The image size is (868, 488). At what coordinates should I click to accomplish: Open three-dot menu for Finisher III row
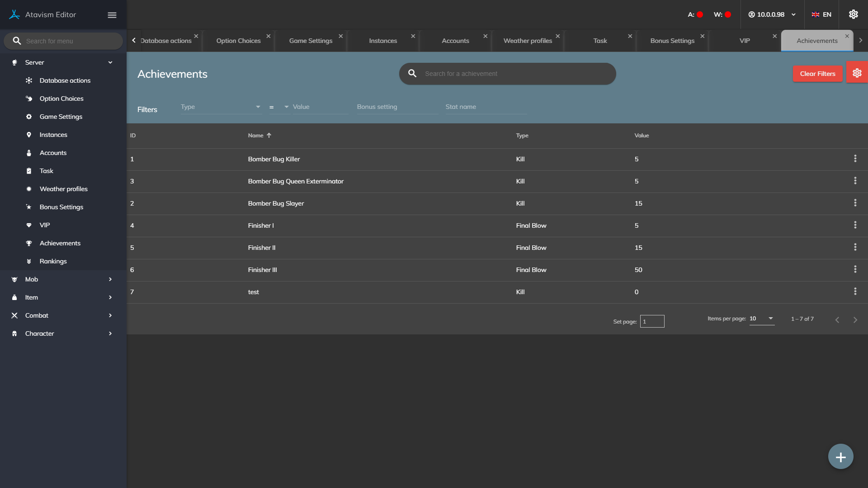coord(855,269)
